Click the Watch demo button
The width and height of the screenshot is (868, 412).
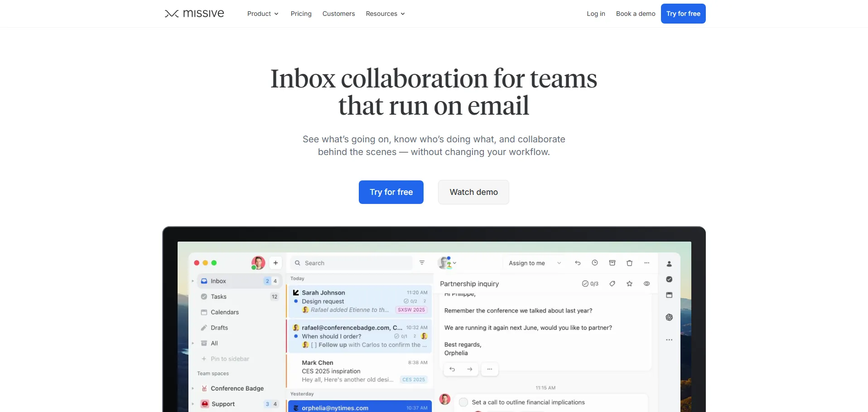click(473, 192)
